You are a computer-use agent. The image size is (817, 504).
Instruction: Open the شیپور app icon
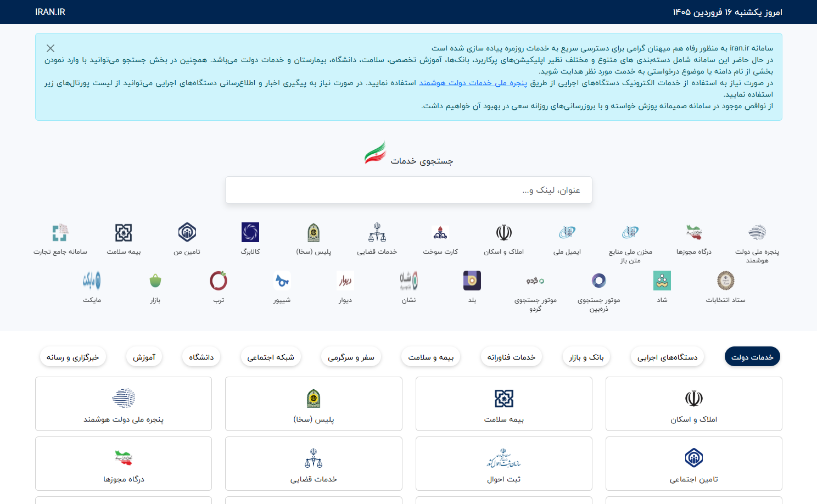coord(282,281)
